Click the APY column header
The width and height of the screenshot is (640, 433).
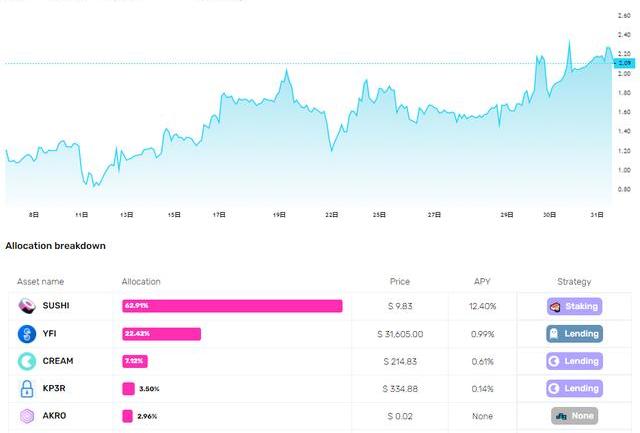tap(482, 281)
